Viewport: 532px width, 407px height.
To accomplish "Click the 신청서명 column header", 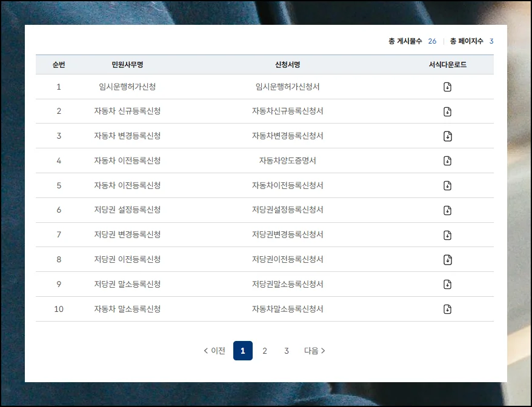I will pyautogui.click(x=287, y=64).
